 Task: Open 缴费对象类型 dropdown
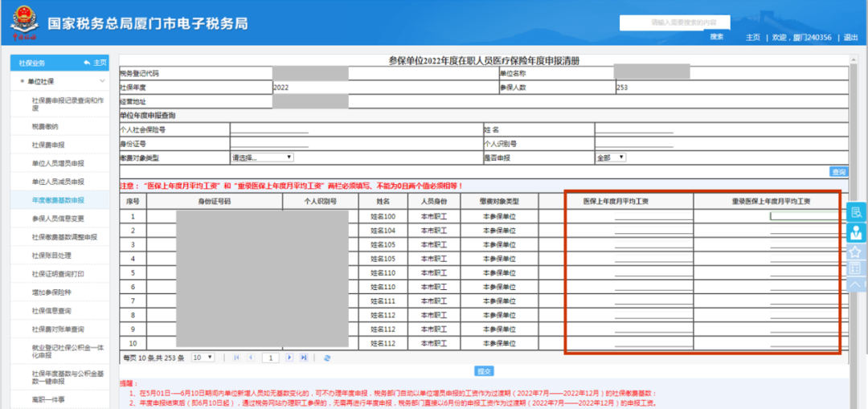262,157
